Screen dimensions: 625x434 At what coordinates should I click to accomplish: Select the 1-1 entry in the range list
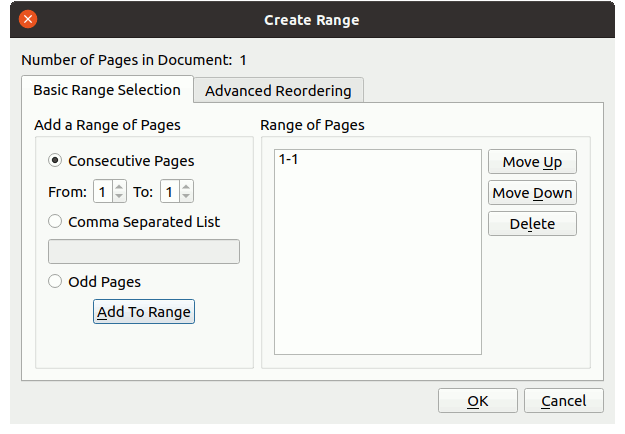click(289, 160)
